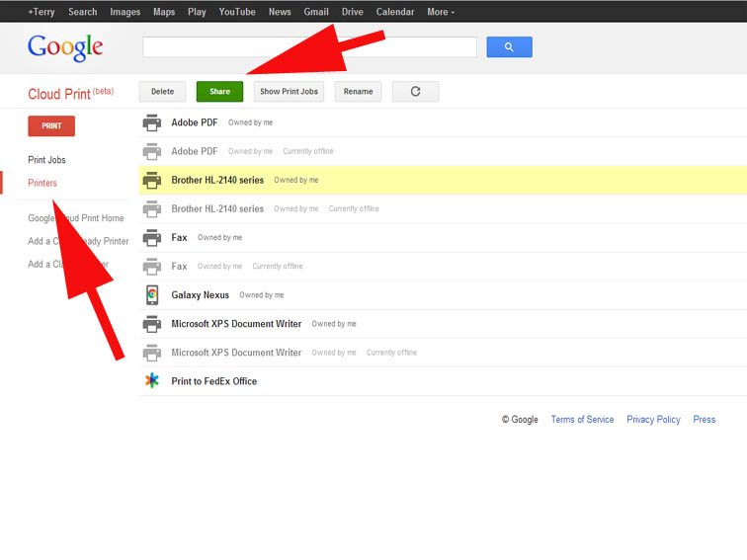Select the offline Brother HL-2140 series name
The width and height of the screenshot is (747, 560).
click(217, 208)
